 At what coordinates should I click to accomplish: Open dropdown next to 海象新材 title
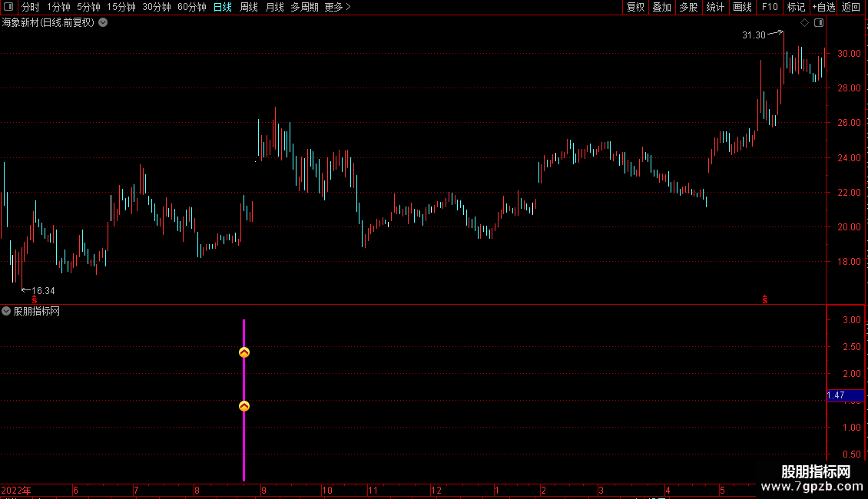103,23
